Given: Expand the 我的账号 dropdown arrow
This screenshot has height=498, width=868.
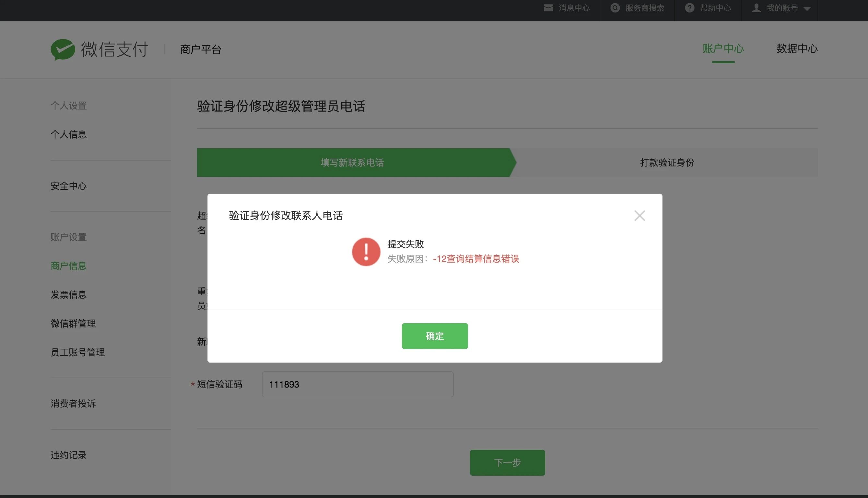Looking at the screenshot, I should pyautogui.click(x=807, y=9).
